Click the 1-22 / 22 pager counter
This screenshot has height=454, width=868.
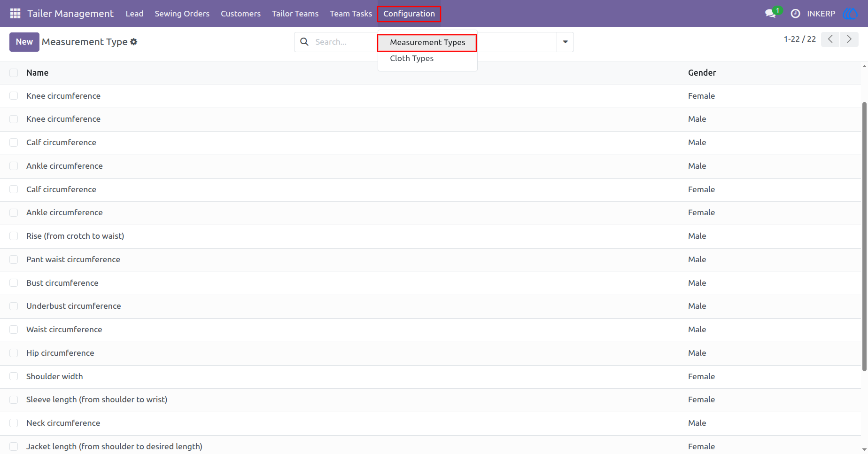tap(799, 39)
